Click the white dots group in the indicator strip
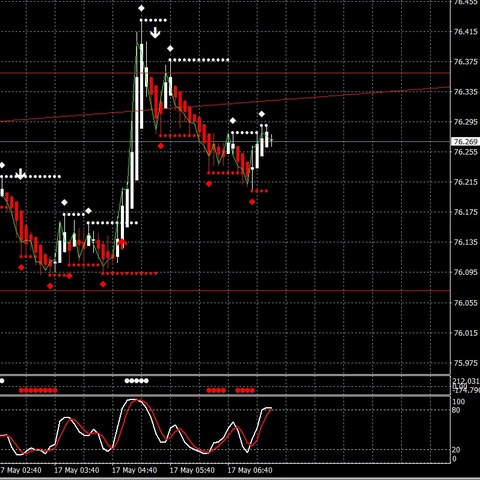The width and height of the screenshot is (480, 480). [x=137, y=381]
